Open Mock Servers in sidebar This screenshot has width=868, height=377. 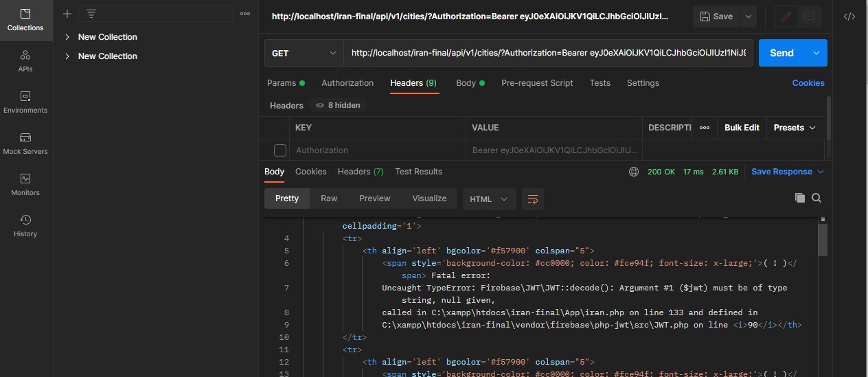pos(25,143)
